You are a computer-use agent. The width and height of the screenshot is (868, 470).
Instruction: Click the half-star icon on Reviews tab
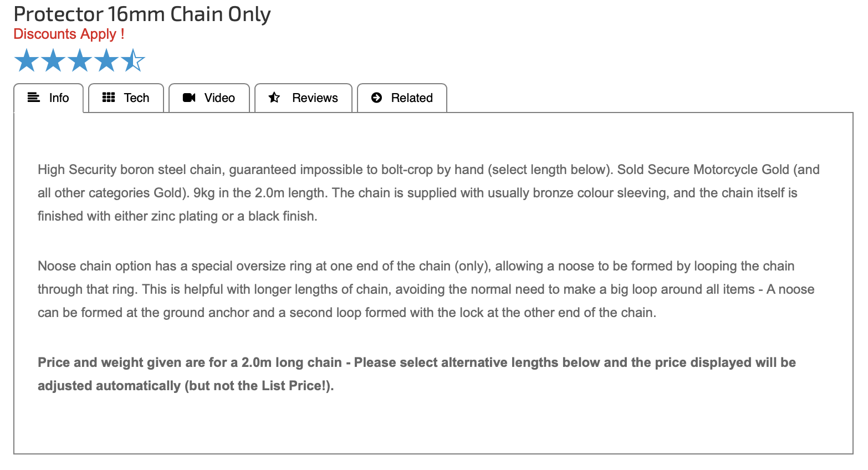[x=274, y=98]
